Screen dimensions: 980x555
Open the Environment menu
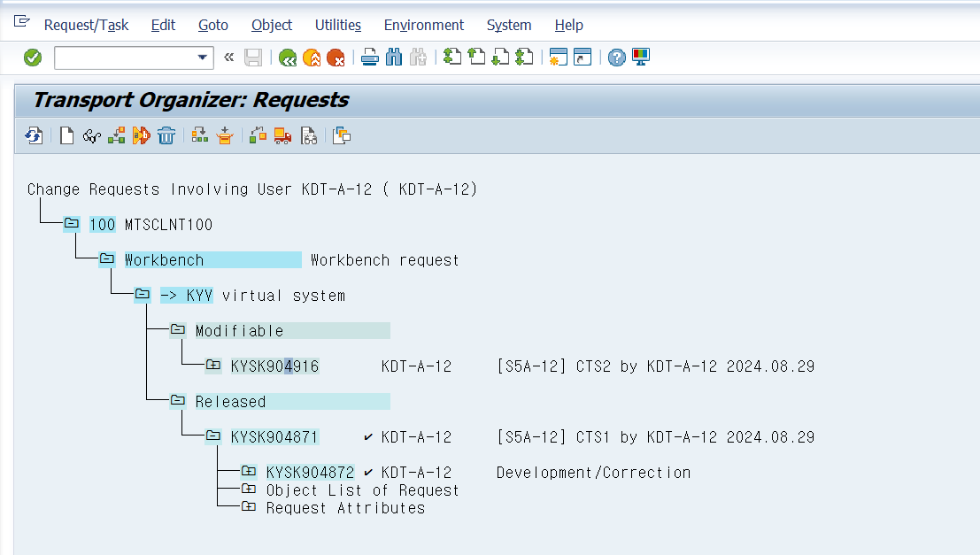tap(424, 25)
